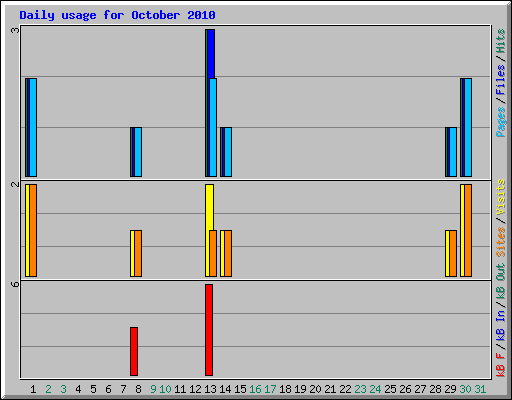Click x-axis day label '25'
The image size is (512, 400).
point(390,389)
